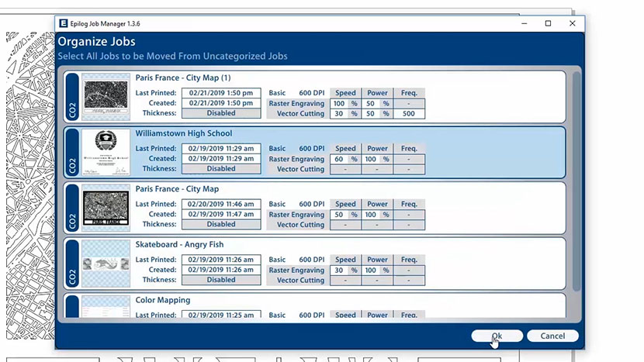Screen dimensions: 644x362
Task: Click the CO2 badge on Skateboard Angry Fish job
Action: click(72, 264)
